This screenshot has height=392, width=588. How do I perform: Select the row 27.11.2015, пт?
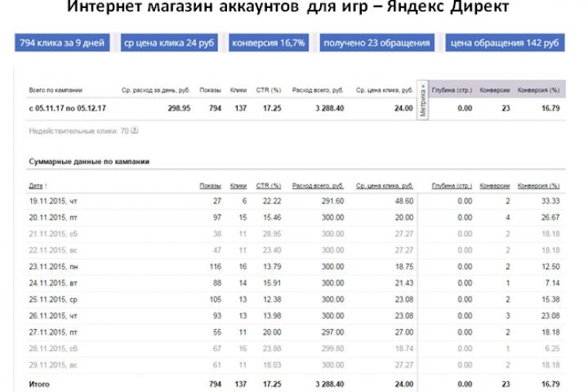click(x=296, y=332)
